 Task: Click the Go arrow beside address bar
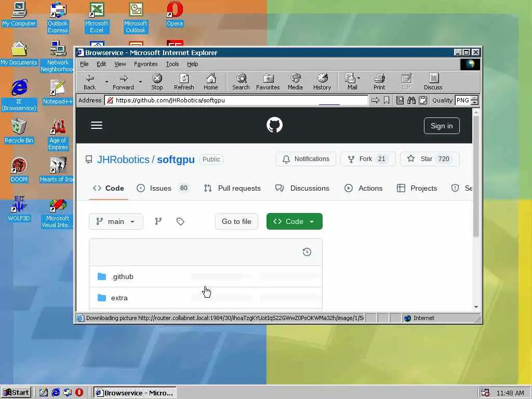pos(375,100)
